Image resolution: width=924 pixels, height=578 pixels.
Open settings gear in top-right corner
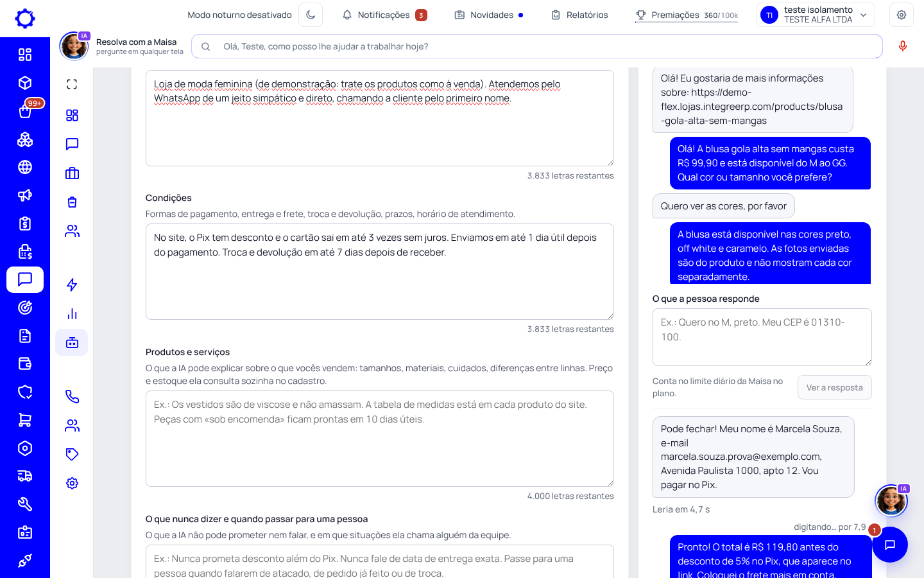(902, 15)
